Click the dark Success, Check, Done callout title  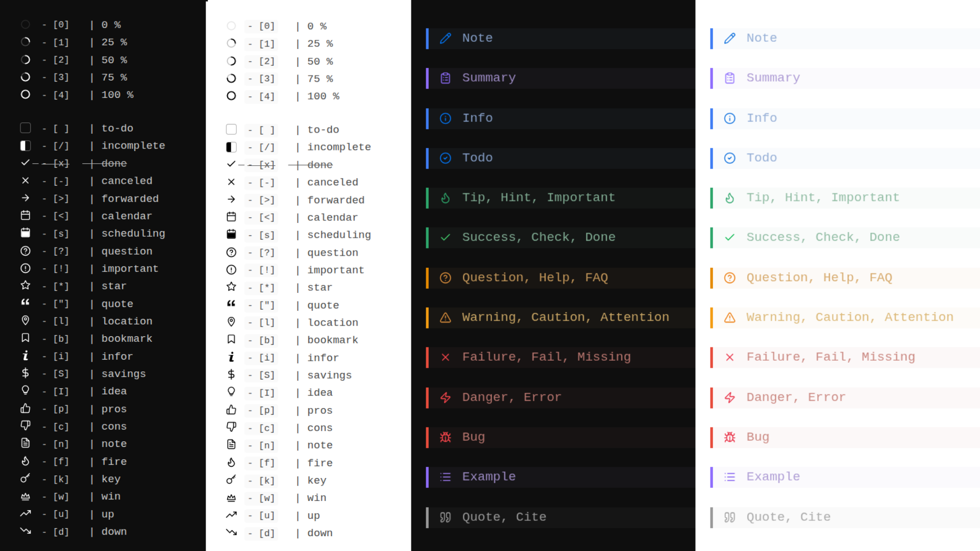tap(538, 238)
